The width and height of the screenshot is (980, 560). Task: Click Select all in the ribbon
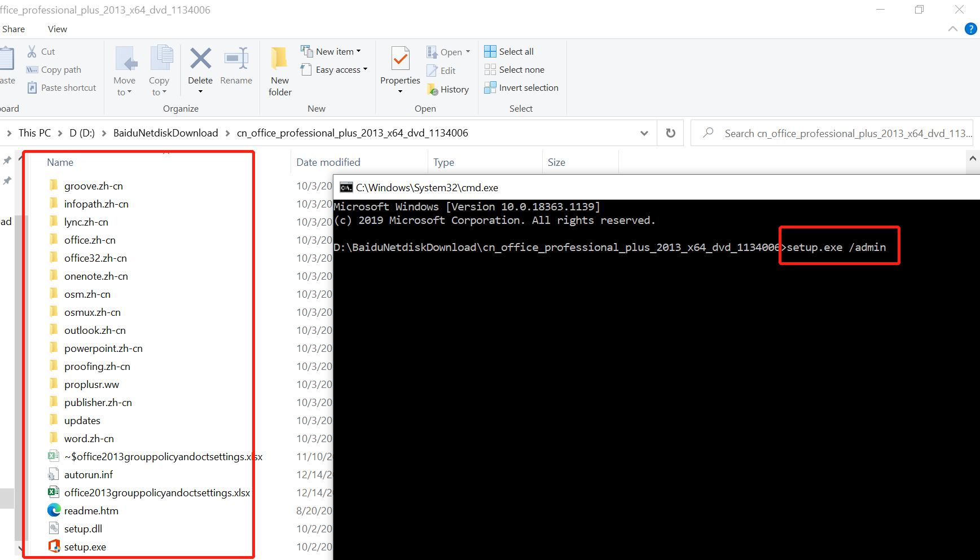point(509,51)
